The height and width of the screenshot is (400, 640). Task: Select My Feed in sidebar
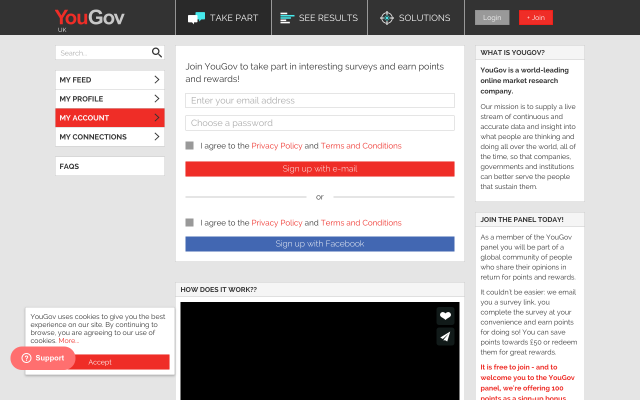coord(110,80)
